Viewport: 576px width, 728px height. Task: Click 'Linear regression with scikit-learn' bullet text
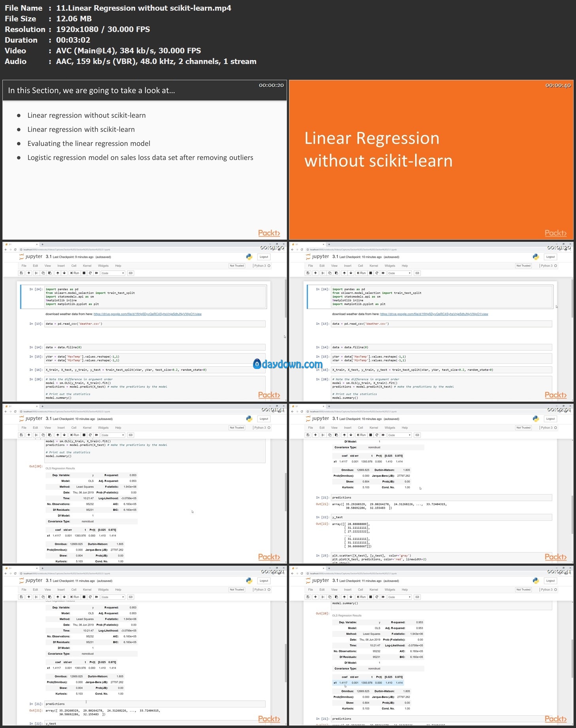pos(81,130)
